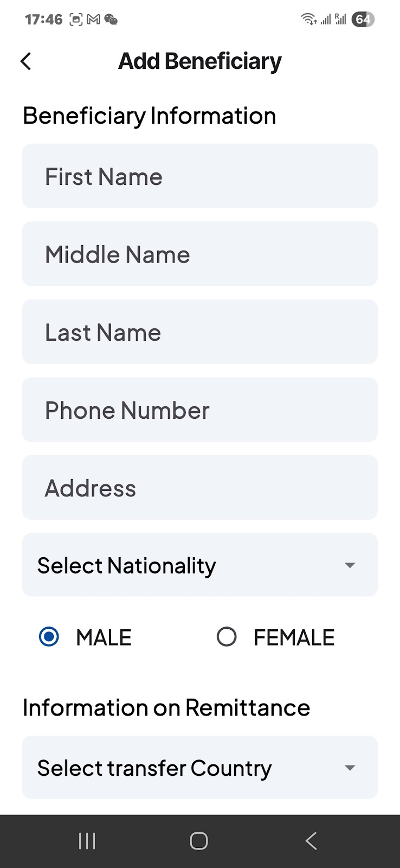
Task: Tap the Phone Number input field
Action: click(x=199, y=410)
